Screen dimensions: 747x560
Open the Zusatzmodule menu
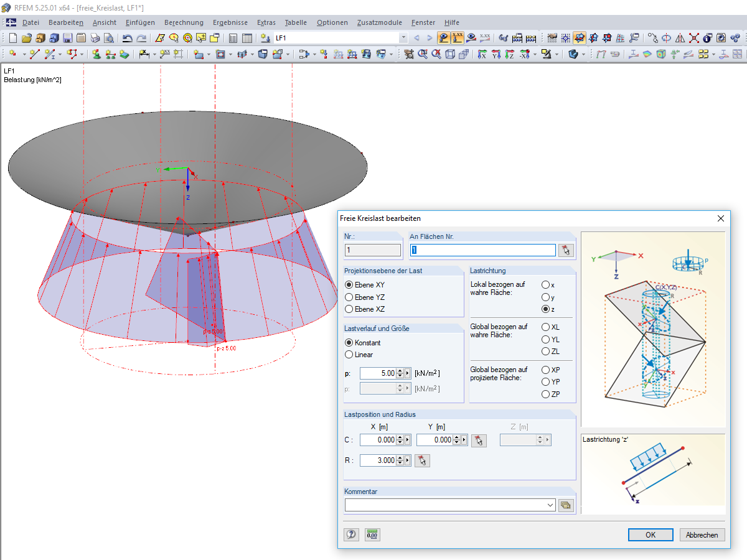coord(379,22)
